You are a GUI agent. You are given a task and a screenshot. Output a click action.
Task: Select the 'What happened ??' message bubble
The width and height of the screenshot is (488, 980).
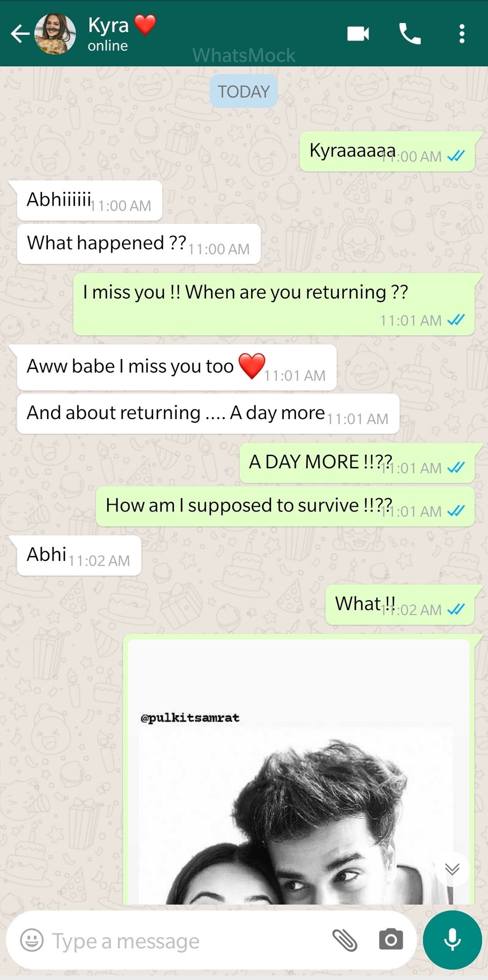coord(139,244)
